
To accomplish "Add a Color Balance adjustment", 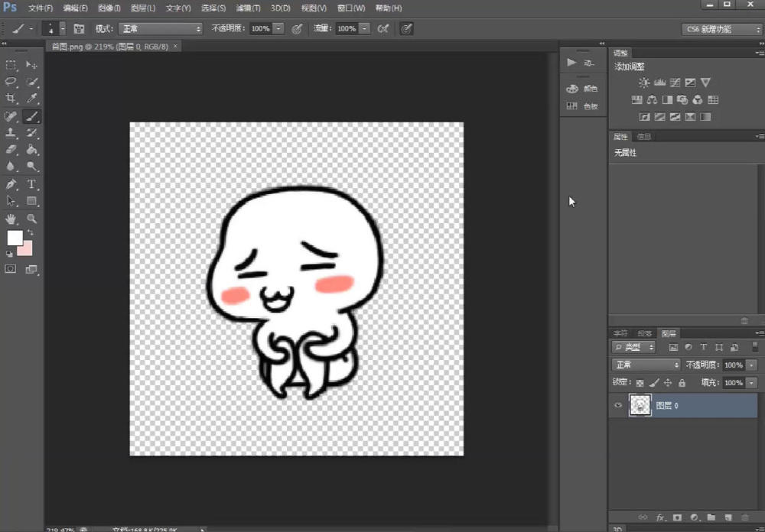I will coord(652,100).
